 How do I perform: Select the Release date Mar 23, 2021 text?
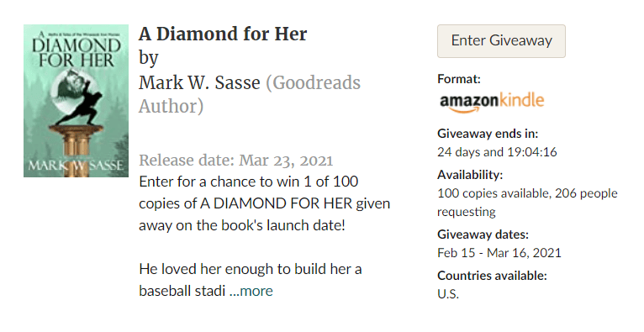(x=235, y=160)
